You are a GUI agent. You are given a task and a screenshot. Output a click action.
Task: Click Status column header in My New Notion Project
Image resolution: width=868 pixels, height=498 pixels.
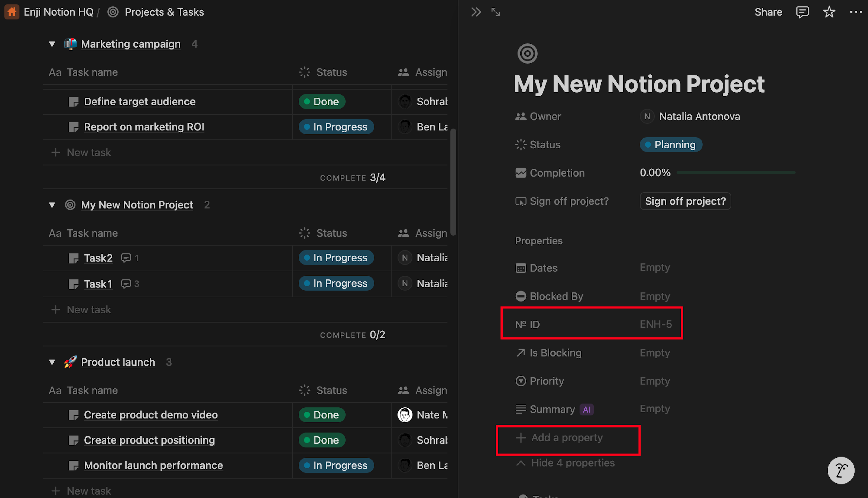tap(323, 233)
